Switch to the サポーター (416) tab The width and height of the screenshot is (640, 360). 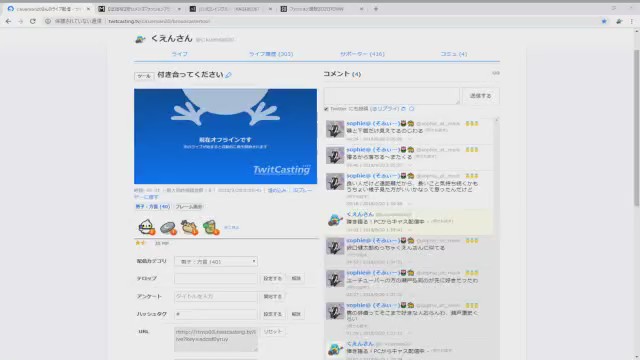362,54
